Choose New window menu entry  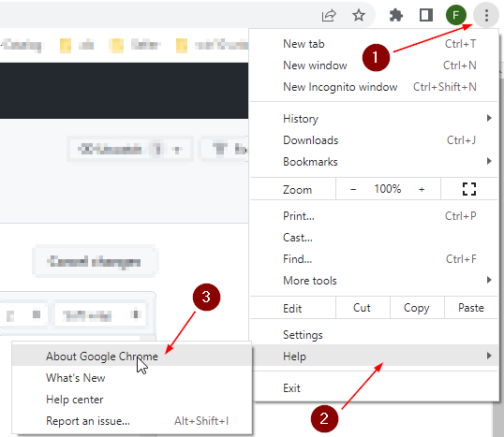click(x=374, y=66)
